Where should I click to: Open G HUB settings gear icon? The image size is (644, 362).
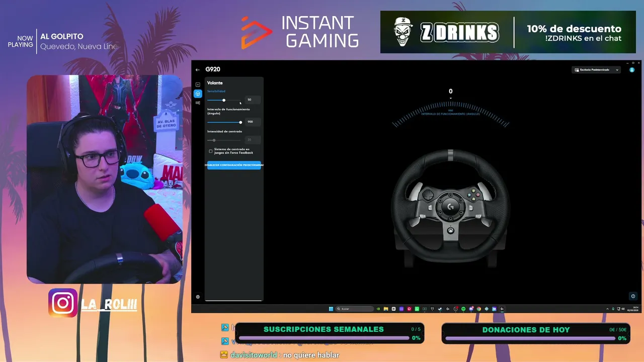tap(198, 297)
